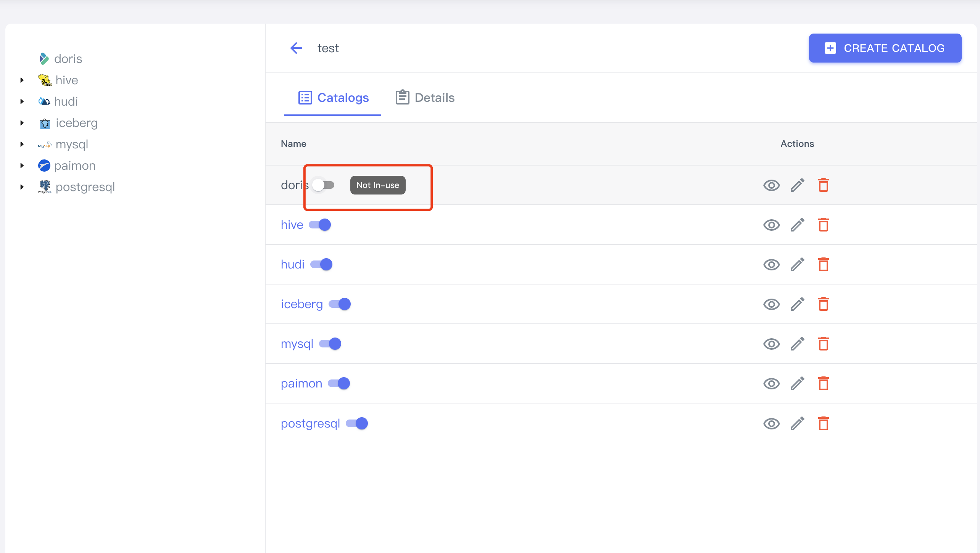Screen dimensions: 980x553
Task: Delete the mysql catalog
Action: pyautogui.click(x=823, y=344)
